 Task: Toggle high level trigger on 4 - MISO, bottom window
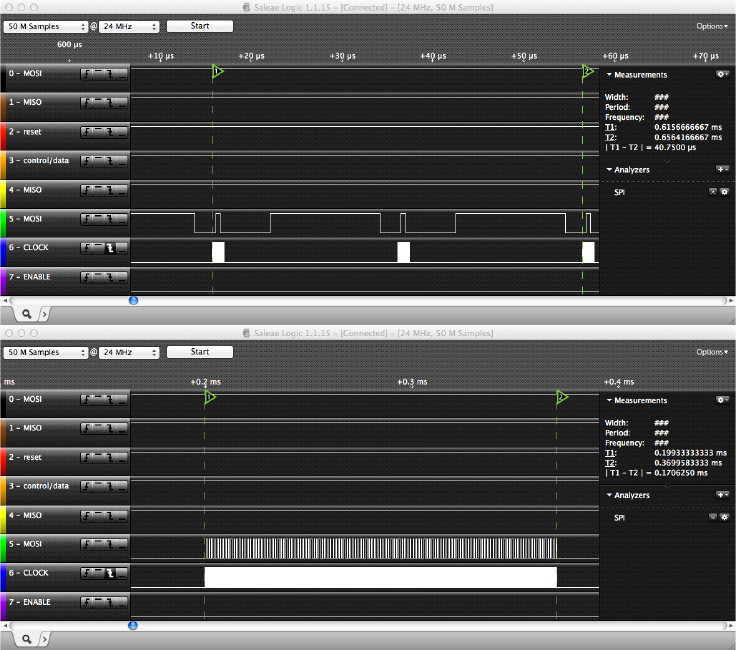point(99,516)
